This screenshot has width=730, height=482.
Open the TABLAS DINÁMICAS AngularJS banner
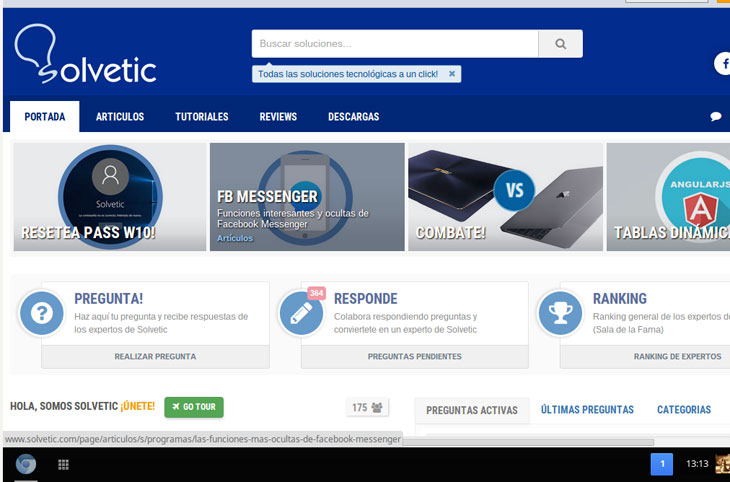click(669, 197)
